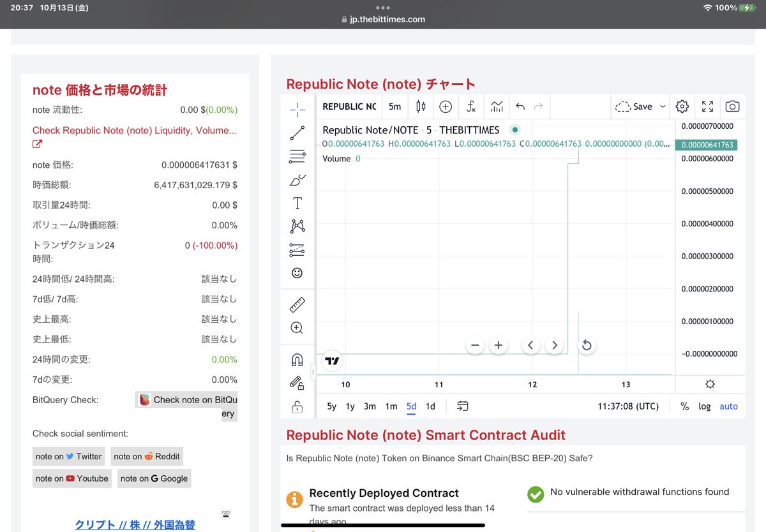Click the jp.thebittimes.com address bar
The image size is (766, 532).
[x=383, y=19]
